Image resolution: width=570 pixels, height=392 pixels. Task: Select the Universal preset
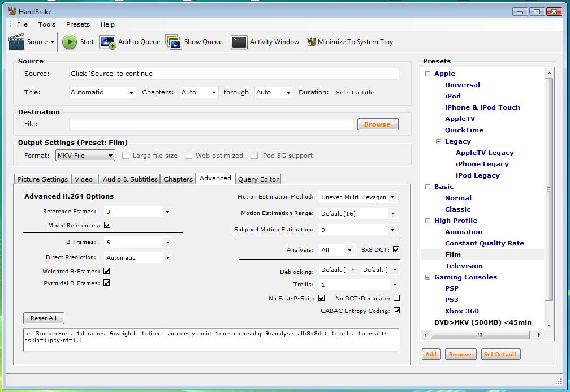click(x=463, y=85)
